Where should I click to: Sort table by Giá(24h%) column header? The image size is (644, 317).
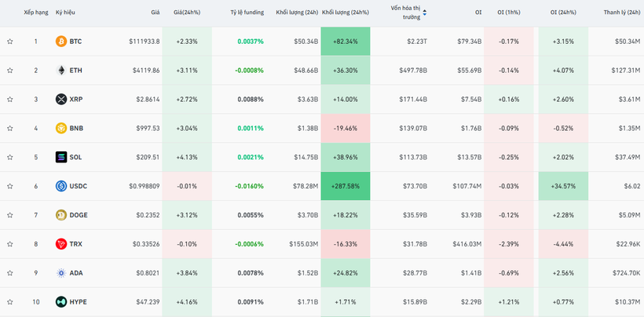[186, 13]
